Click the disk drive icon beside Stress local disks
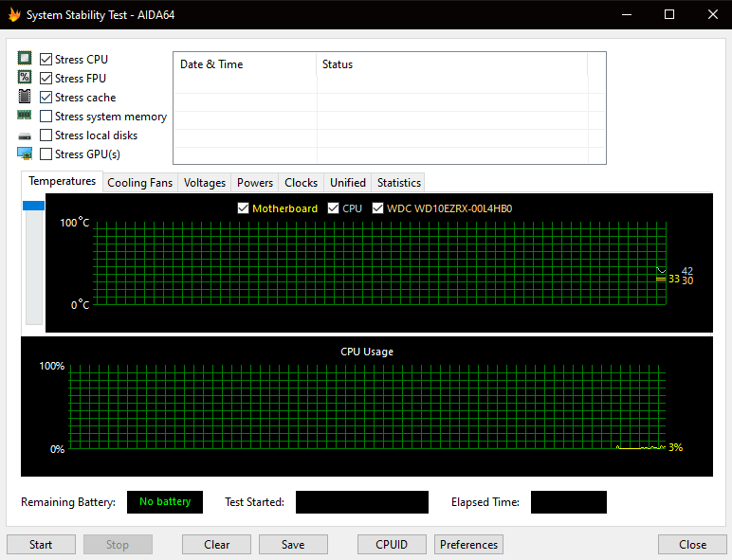732x560 pixels. click(x=25, y=136)
